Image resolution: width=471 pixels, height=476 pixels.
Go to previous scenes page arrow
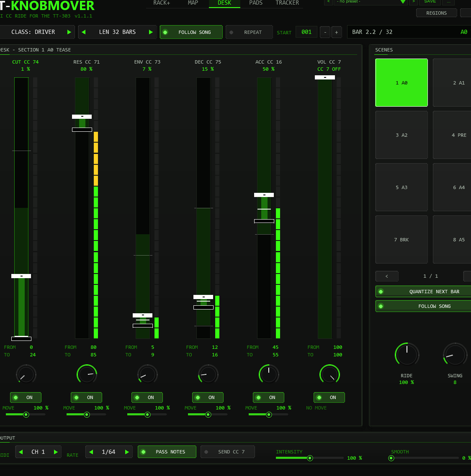coord(387,276)
